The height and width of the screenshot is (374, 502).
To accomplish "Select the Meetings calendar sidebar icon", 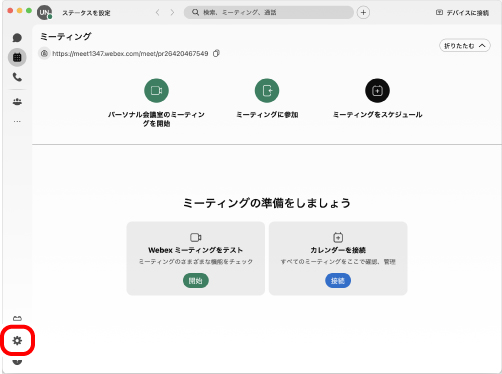I will click(x=17, y=57).
